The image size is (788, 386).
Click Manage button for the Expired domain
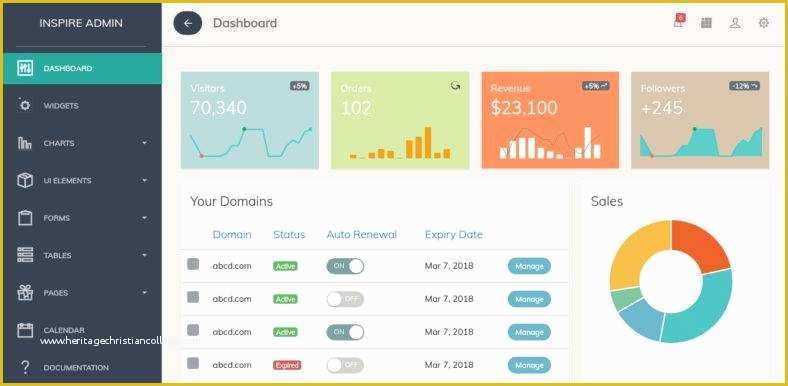[529, 366]
